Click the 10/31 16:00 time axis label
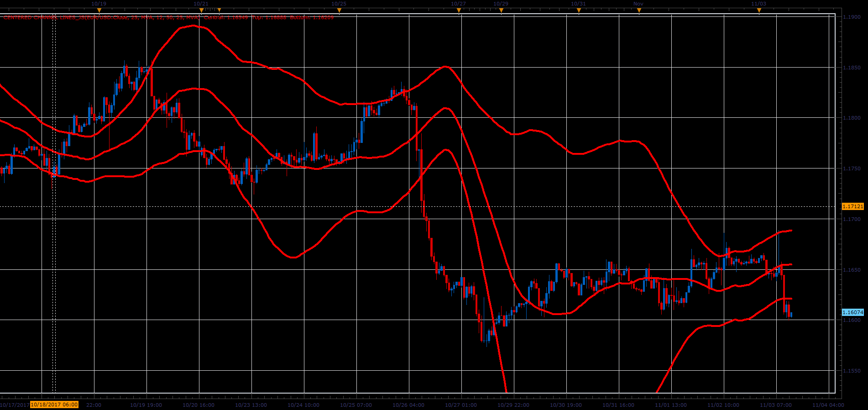Screen dimensions: 868x410 (618, 405)
